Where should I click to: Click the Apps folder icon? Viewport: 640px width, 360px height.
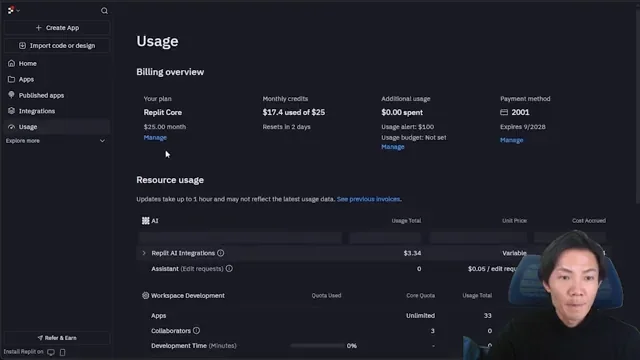[x=11, y=79]
